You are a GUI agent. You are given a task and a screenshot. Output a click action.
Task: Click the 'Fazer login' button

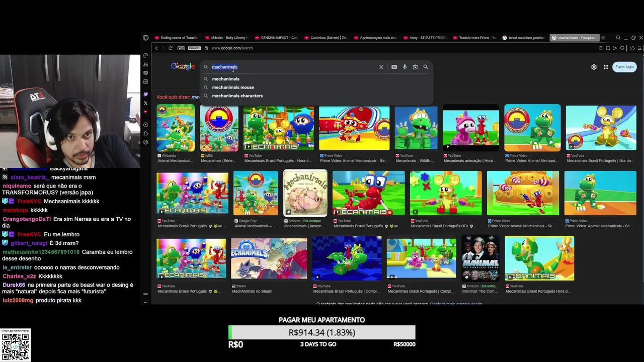pyautogui.click(x=624, y=67)
